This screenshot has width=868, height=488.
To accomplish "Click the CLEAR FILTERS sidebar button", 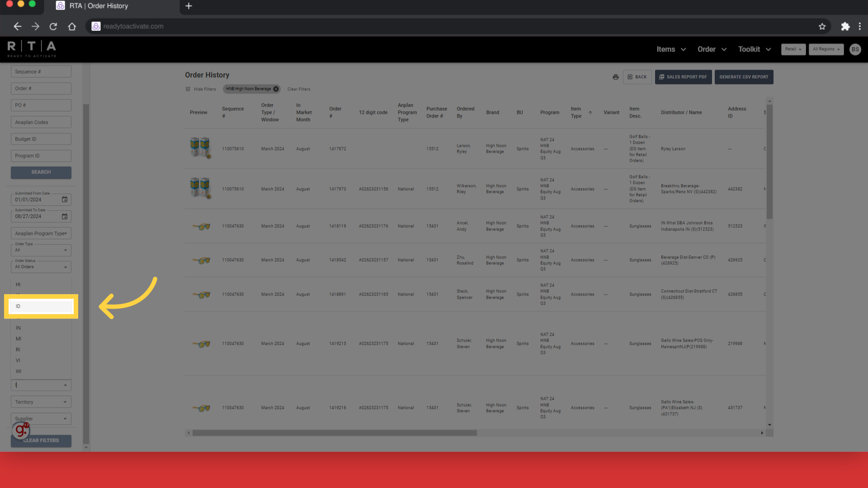I will click(x=41, y=441).
